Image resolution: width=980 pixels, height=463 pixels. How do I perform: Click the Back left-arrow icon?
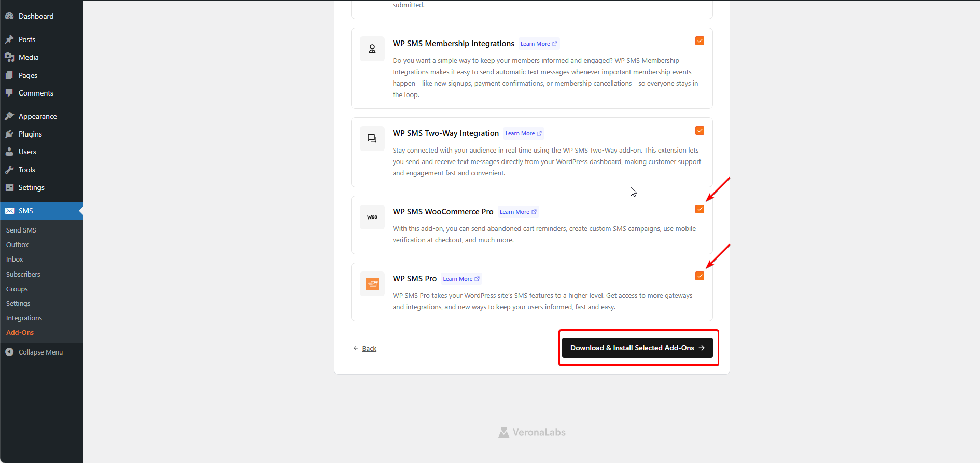[x=356, y=348]
